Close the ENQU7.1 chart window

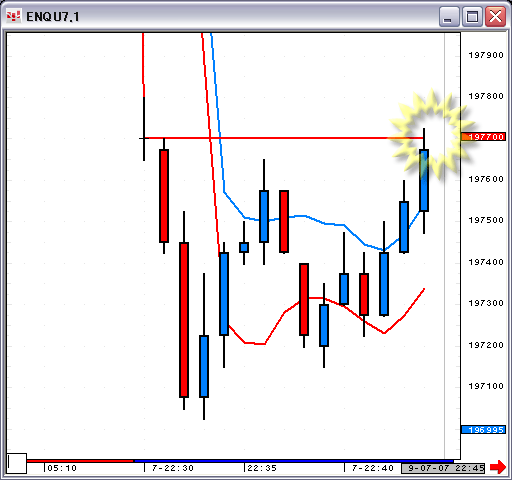pos(495,16)
